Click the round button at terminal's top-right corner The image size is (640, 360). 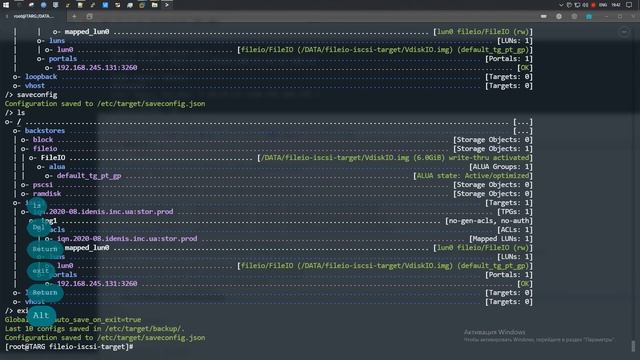pos(624,31)
